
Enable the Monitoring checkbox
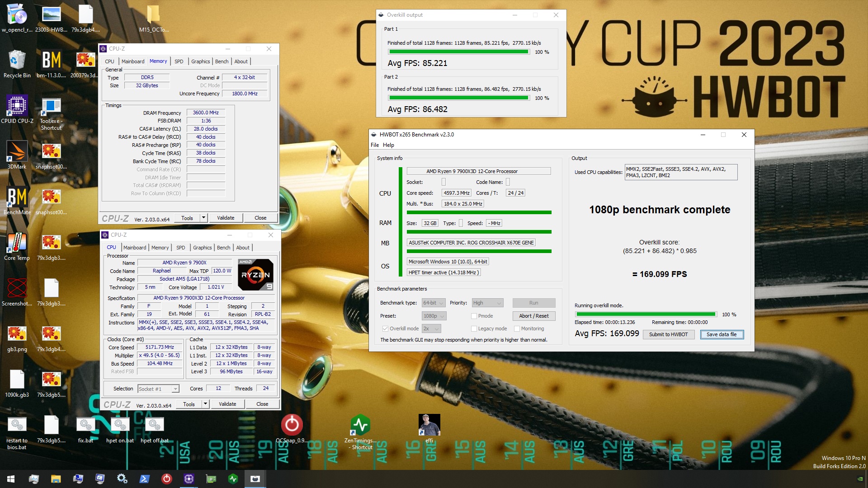coord(517,328)
